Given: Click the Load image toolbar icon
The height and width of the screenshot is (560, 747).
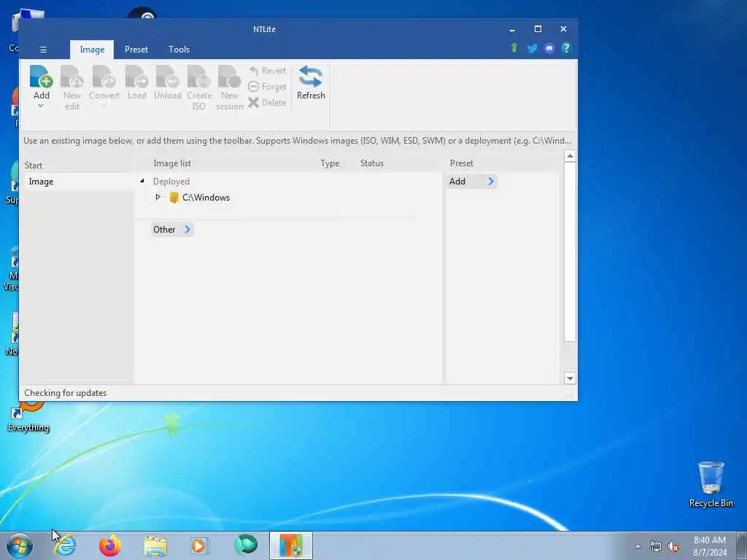Looking at the screenshot, I should tap(136, 83).
